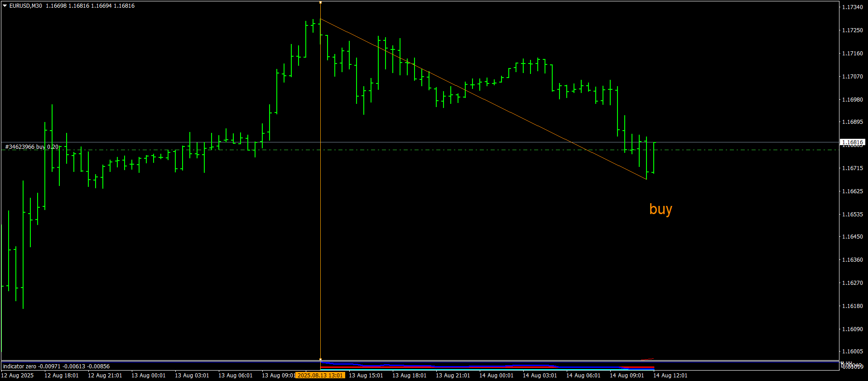Click the 1.16270 price axis label
Image resolution: width=868 pixels, height=381 pixels.
point(852,283)
